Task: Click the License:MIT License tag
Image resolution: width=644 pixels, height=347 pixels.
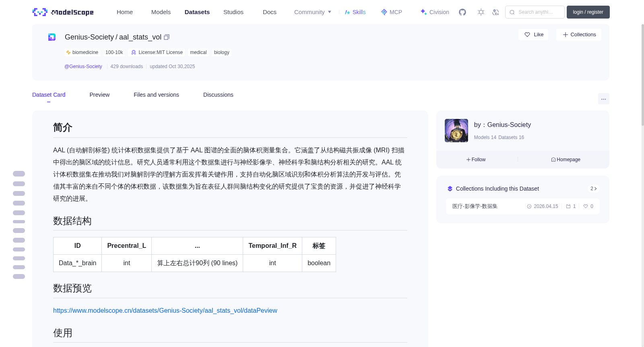Action: click(157, 52)
